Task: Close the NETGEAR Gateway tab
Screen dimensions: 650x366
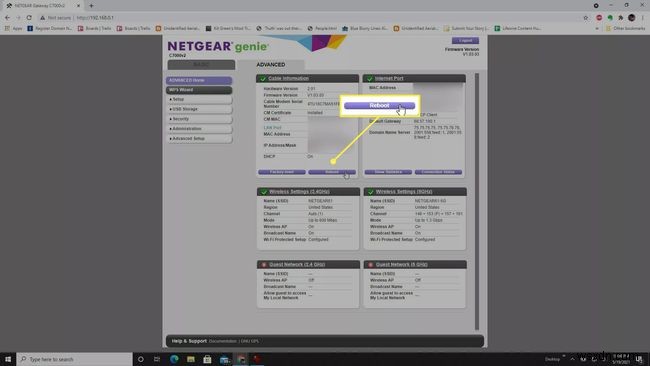Action: pos(78,6)
